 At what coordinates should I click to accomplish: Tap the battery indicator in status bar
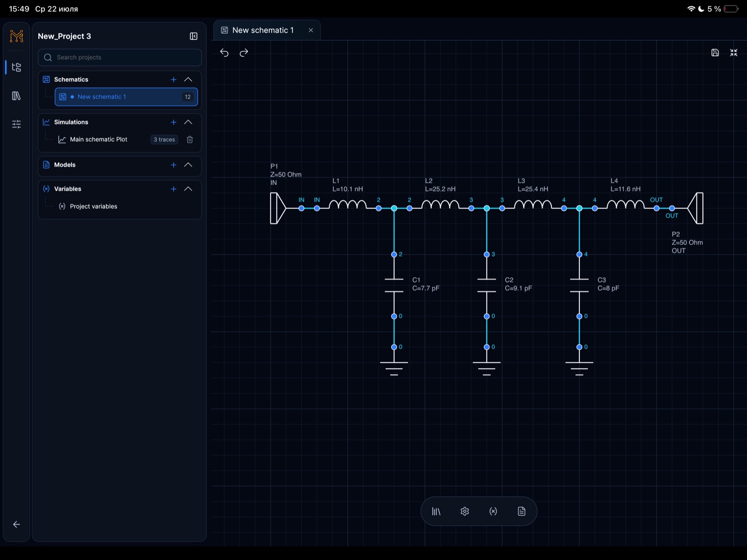coord(731,9)
